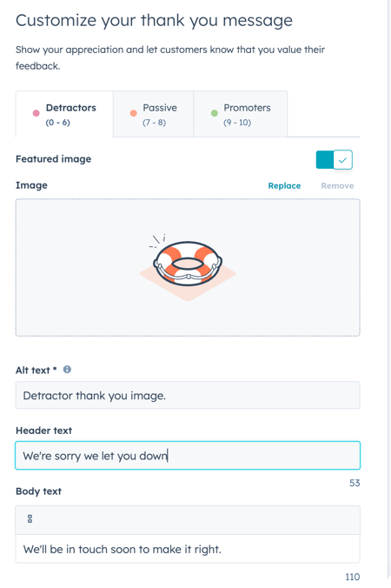Click the Featured image label
This screenshot has height=588, width=391.
(54, 159)
